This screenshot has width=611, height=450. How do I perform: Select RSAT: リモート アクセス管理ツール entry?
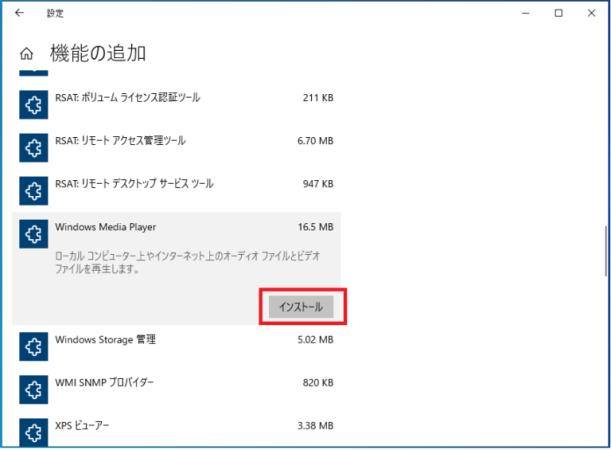177,148
